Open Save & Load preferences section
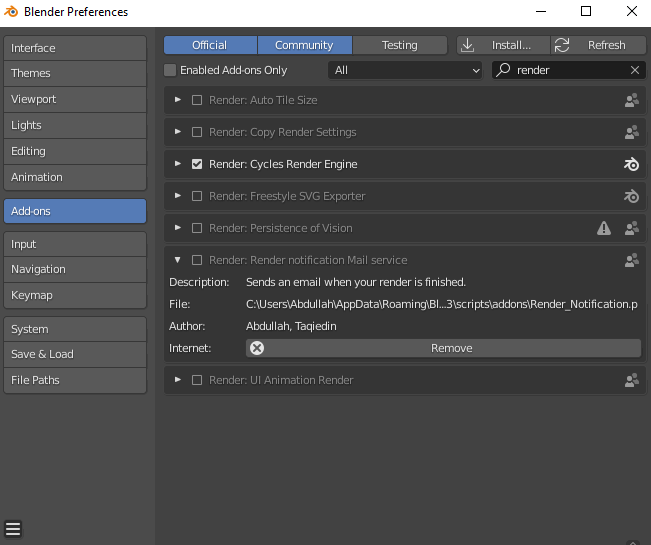 coord(75,354)
